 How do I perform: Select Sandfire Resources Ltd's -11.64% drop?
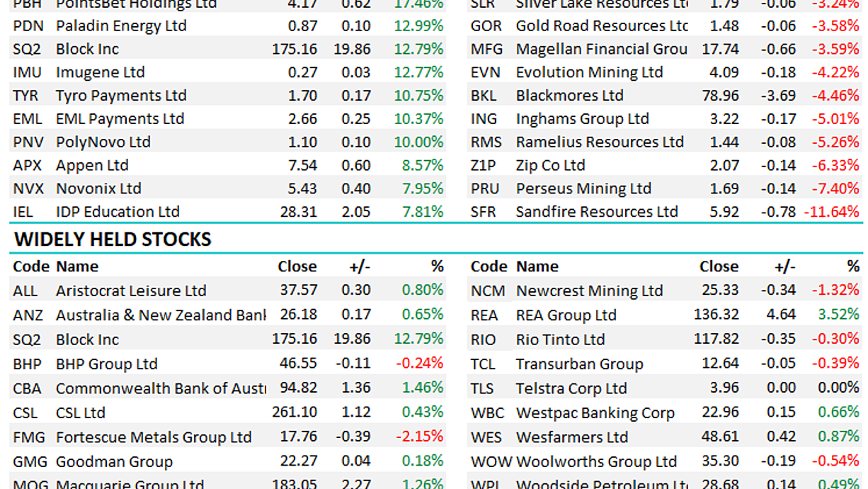coord(831,212)
